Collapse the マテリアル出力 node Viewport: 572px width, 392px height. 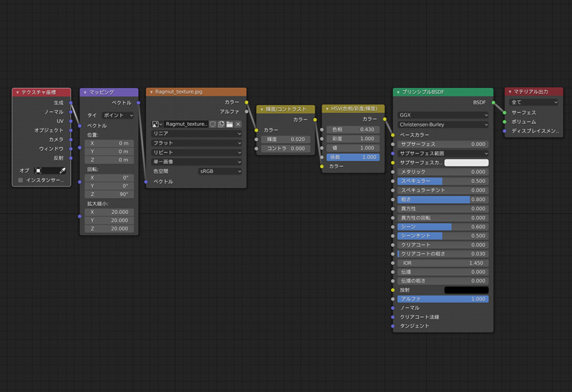click(510, 92)
